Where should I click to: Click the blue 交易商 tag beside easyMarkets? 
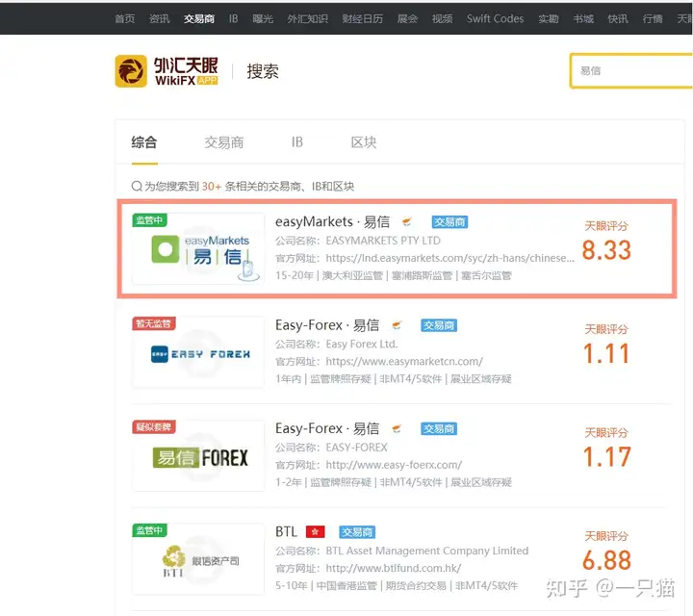pos(449,221)
